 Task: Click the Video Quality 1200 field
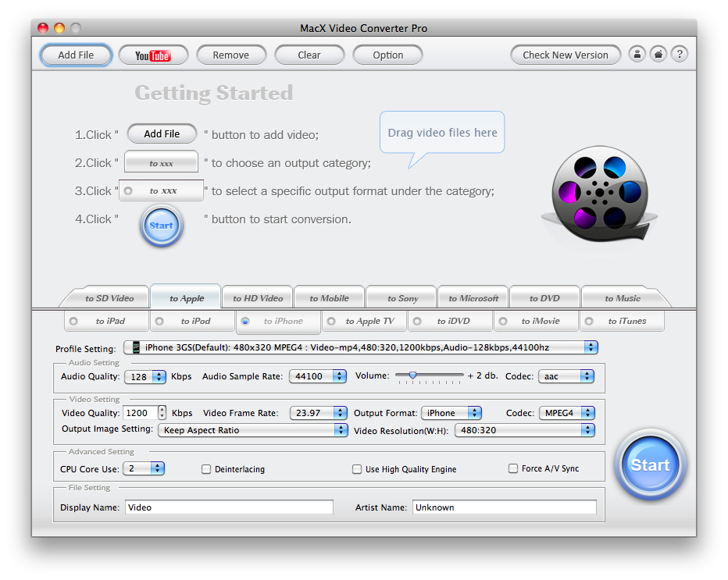tap(140, 413)
